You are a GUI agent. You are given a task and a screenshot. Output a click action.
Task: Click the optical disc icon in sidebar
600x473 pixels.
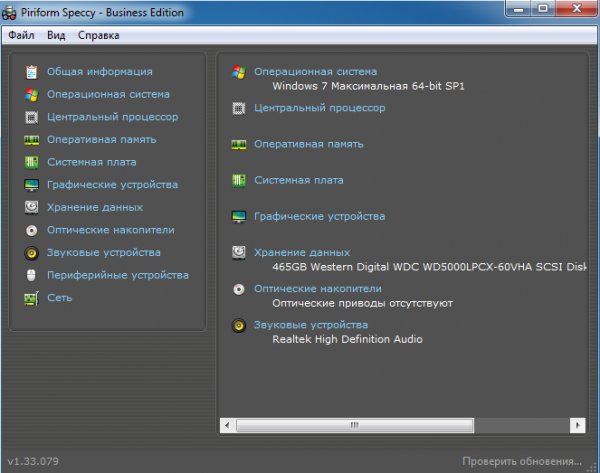(31, 230)
